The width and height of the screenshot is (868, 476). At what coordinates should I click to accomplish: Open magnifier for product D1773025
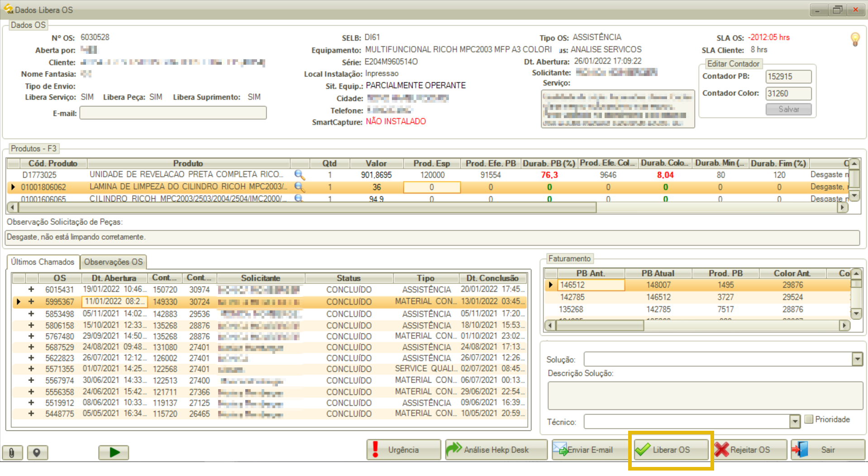tap(299, 175)
